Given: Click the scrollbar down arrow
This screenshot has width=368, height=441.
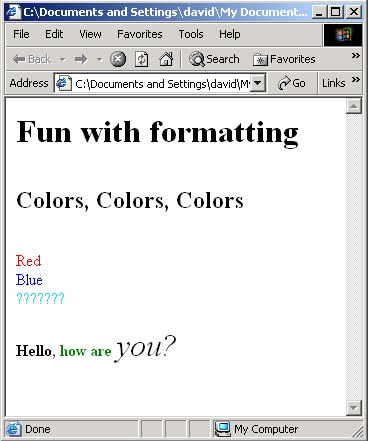Looking at the screenshot, I should click(354, 407).
